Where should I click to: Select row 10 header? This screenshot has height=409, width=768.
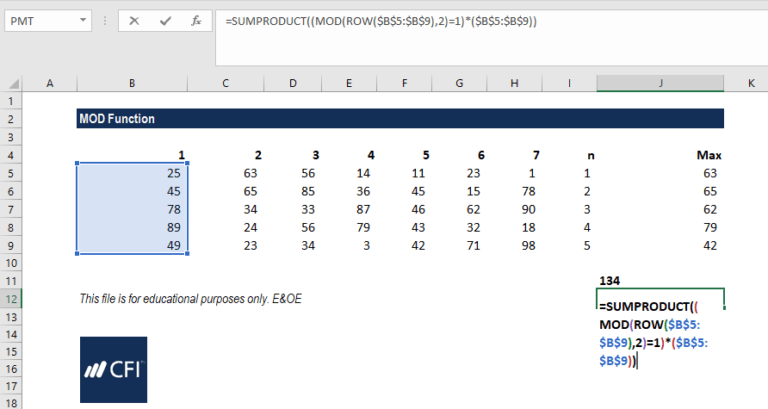point(11,264)
